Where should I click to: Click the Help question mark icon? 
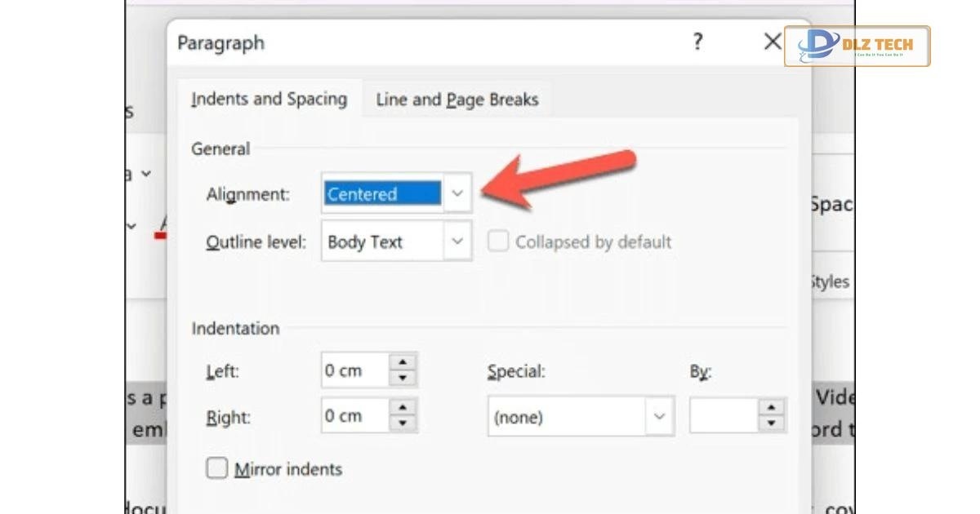pos(697,42)
